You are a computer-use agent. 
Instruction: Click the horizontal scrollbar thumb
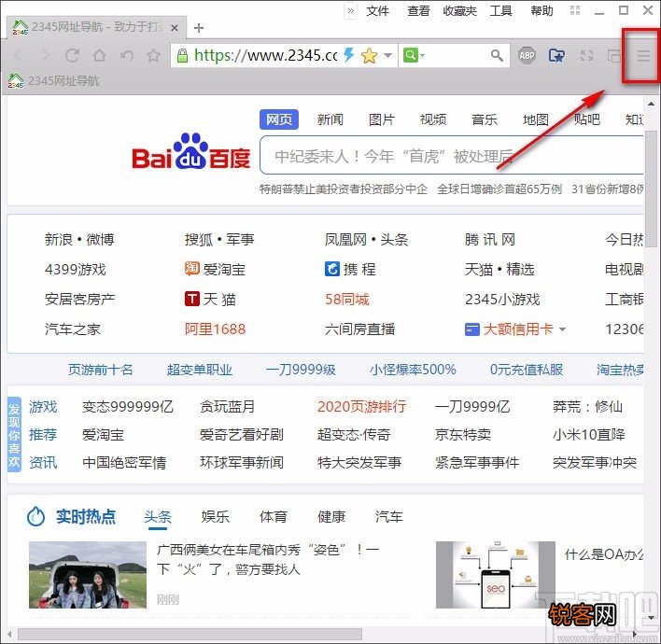(190, 634)
